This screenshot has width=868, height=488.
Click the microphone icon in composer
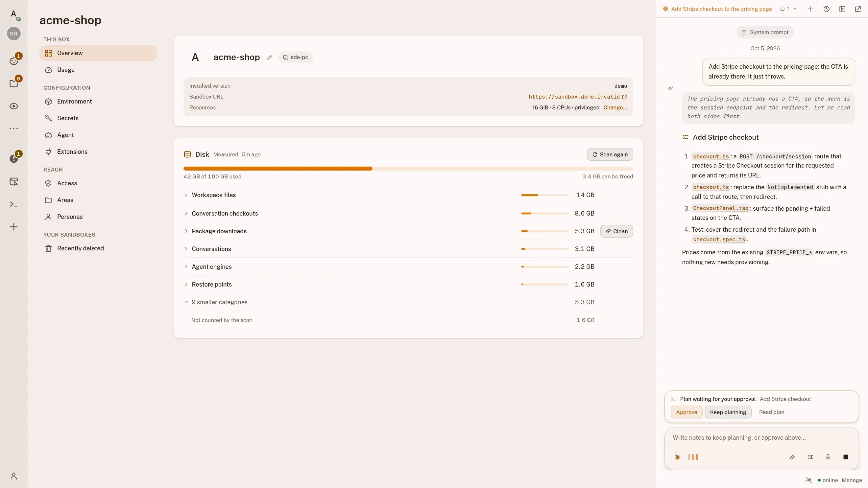(828, 457)
